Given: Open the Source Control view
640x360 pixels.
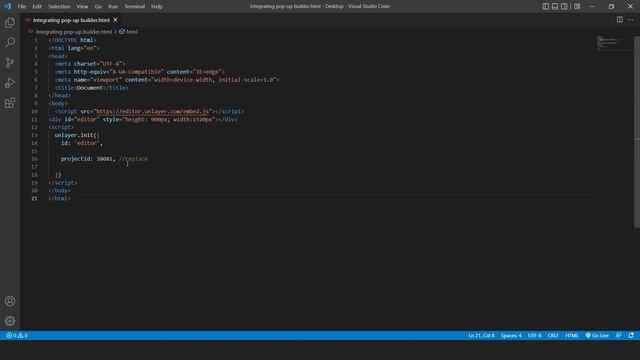Looking at the screenshot, I should (x=10, y=62).
